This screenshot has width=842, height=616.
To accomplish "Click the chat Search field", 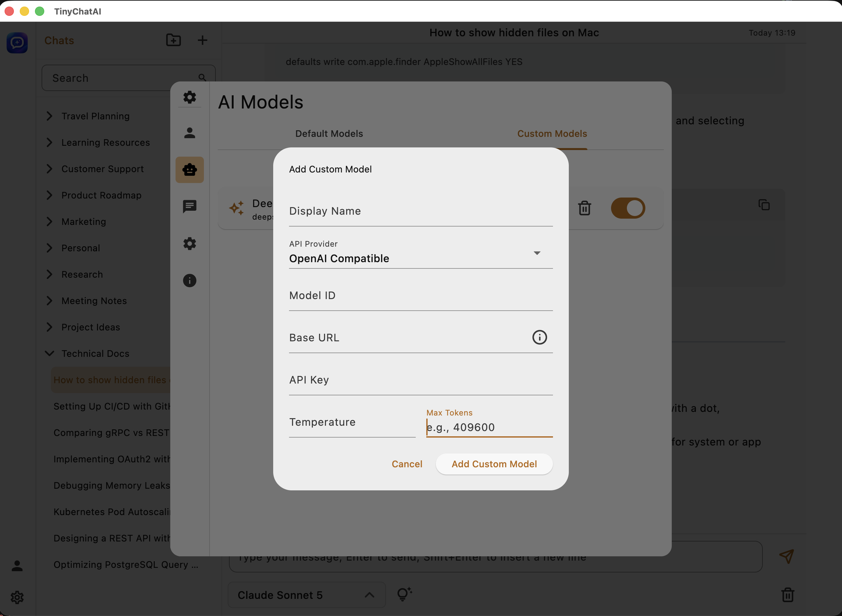I will (129, 78).
